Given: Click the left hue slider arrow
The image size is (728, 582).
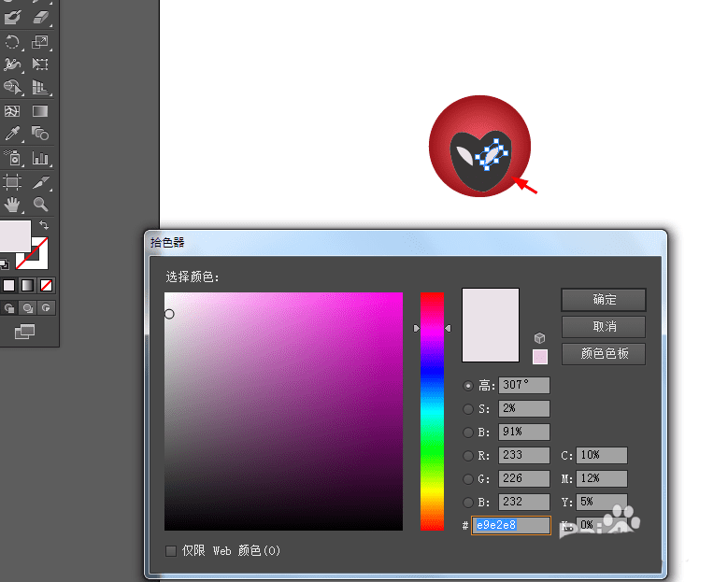Looking at the screenshot, I should click(417, 328).
